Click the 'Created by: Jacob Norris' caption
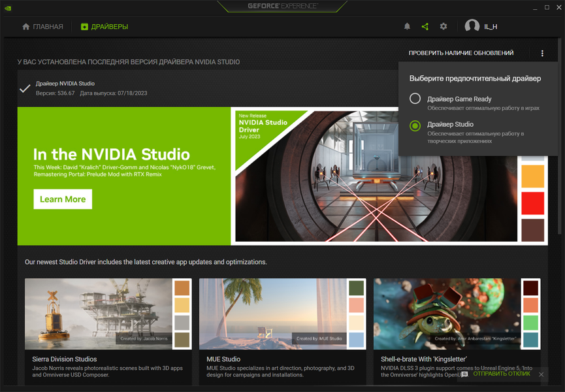Image resolution: width=565 pixels, height=392 pixels. (x=144, y=338)
